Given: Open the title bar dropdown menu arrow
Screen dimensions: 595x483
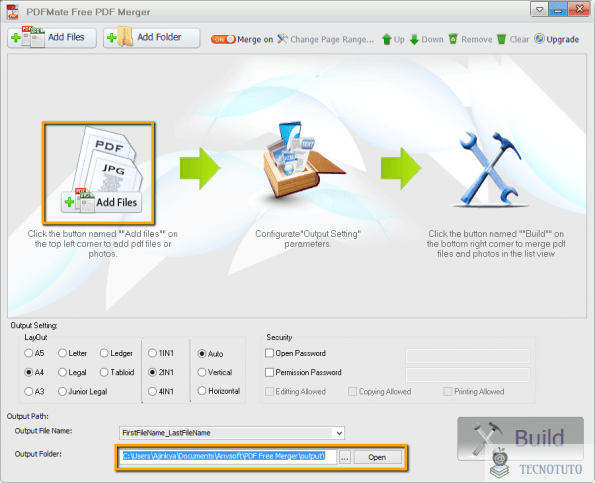Looking at the screenshot, I should 539,9.
